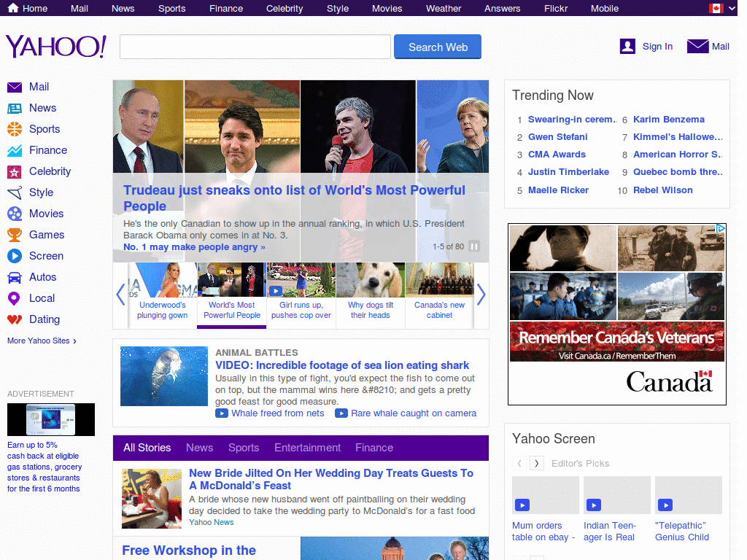Click the Yahoo logo

55,46
